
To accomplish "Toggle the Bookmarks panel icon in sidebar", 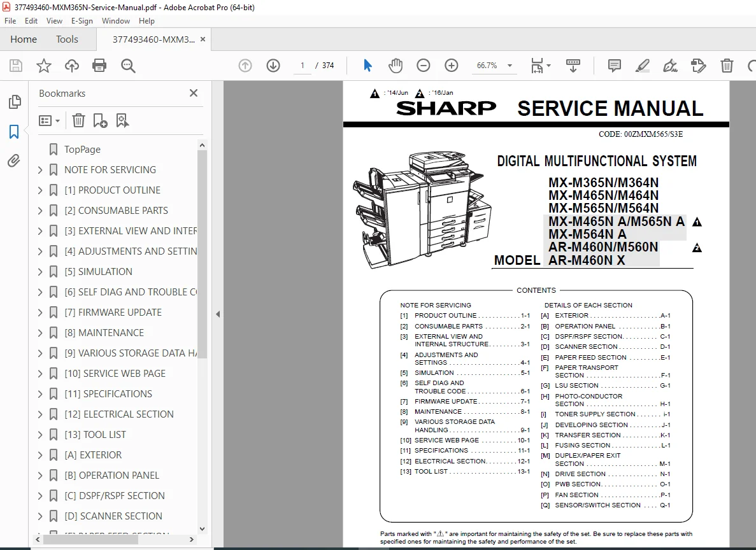I will (14, 132).
